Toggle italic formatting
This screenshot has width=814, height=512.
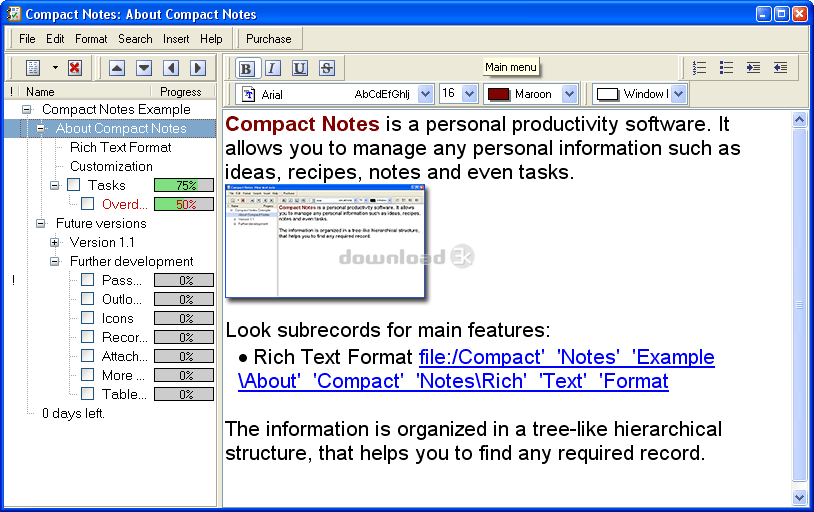coord(273,68)
